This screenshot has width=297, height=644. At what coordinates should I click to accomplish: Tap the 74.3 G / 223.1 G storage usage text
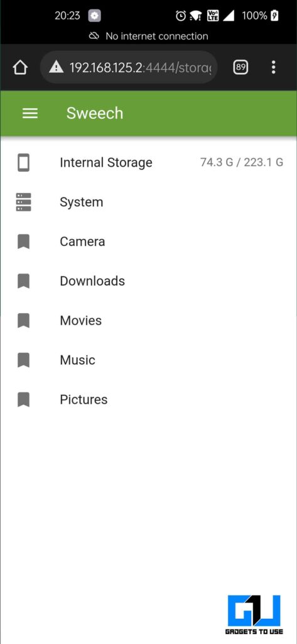click(x=242, y=162)
